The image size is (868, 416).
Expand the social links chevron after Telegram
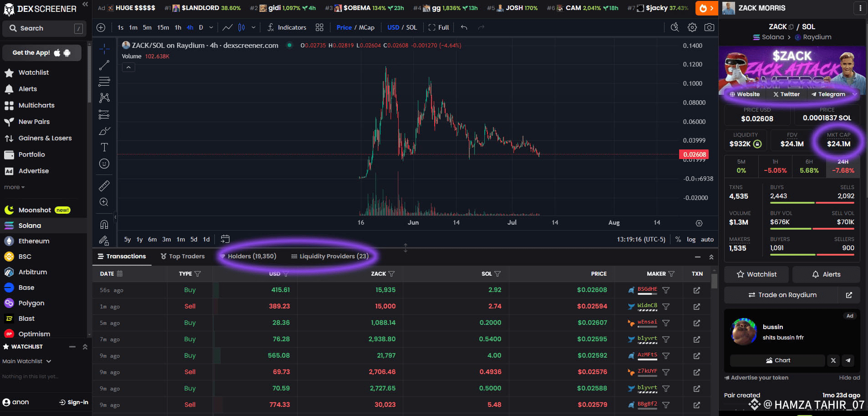pyautogui.click(x=854, y=94)
